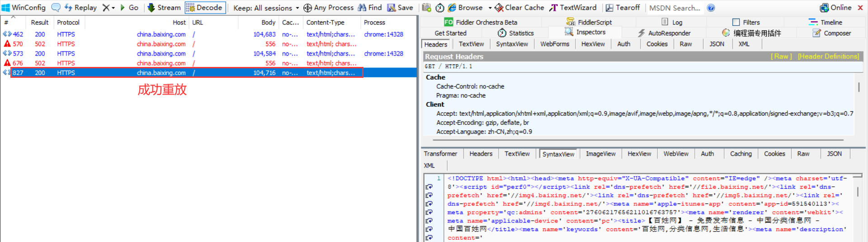868x242 pixels.
Task: Open the Keep: All sessions dropdown
Action: [x=266, y=8]
